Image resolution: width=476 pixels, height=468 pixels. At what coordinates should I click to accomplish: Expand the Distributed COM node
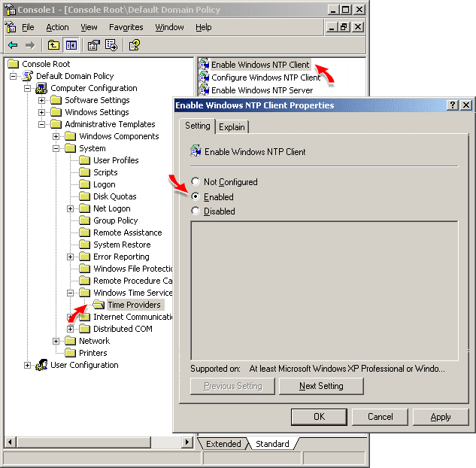(x=70, y=329)
